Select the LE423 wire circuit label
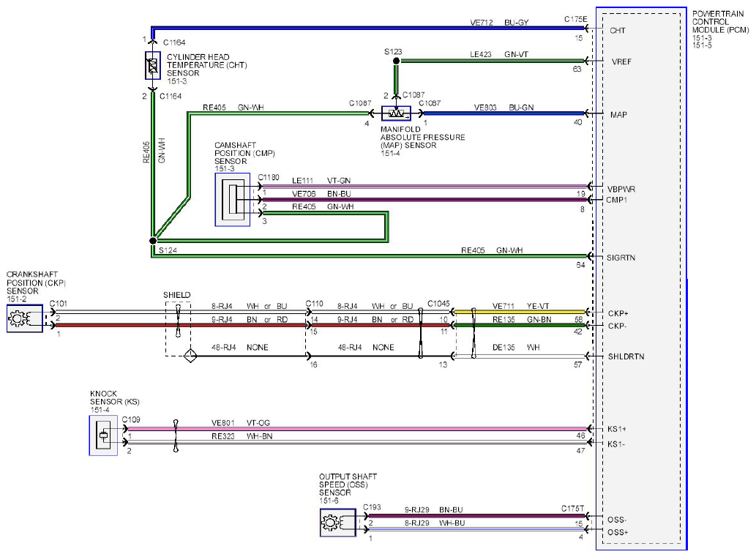The width and height of the screenshot is (756, 557). tap(481, 54)
